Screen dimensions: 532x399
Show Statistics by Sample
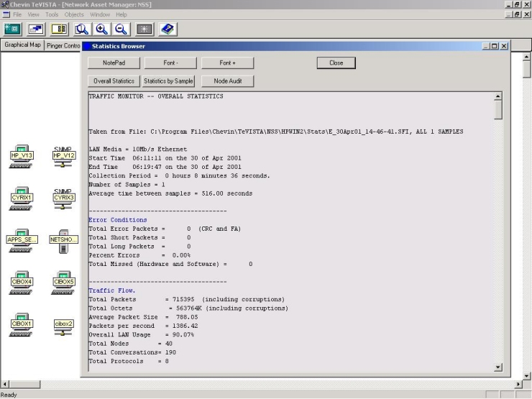pyautogui.click(x=168, y=81)
